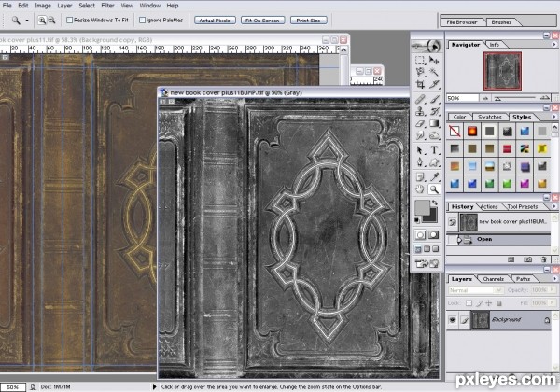Pick the Magic Wand tool

(x=434, y=73)
